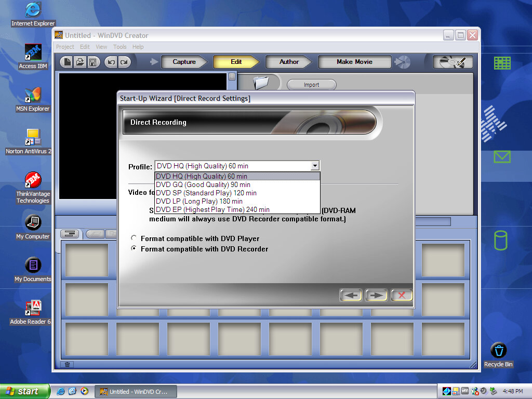
Task: Click the wizard next arrow button
Action: 376,295
